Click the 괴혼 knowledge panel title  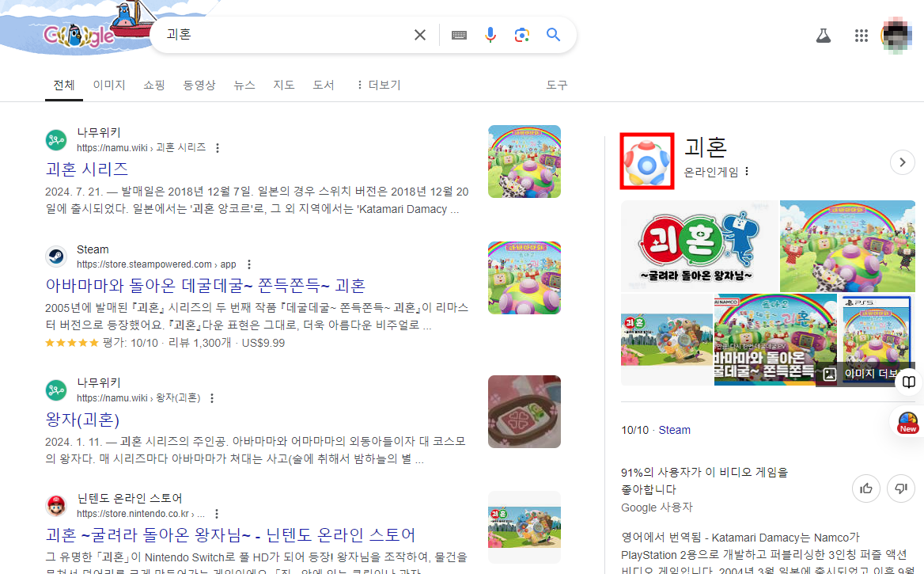click(706, 147)
